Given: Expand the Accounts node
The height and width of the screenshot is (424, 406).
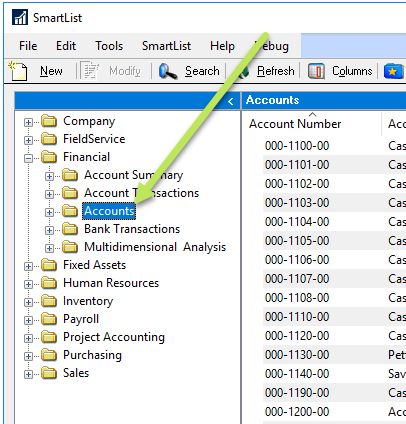Looking at the screenshot, I should click(x=49, y=212).
